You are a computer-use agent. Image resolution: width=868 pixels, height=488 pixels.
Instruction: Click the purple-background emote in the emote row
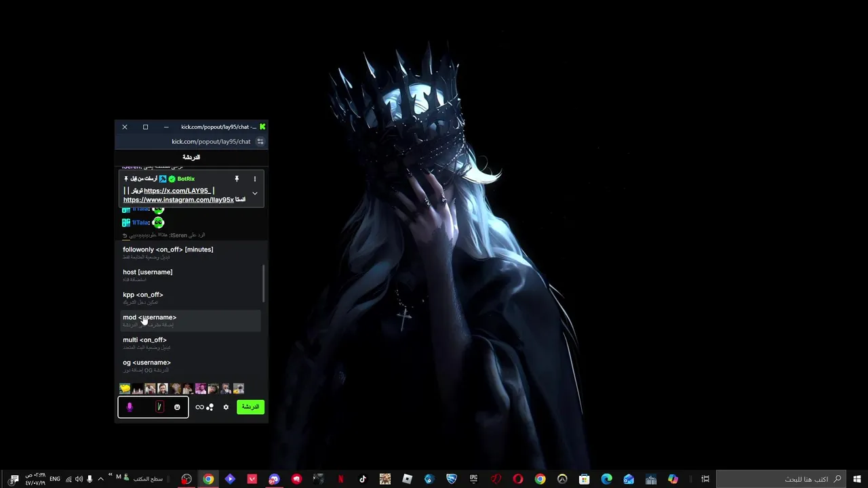201,388
